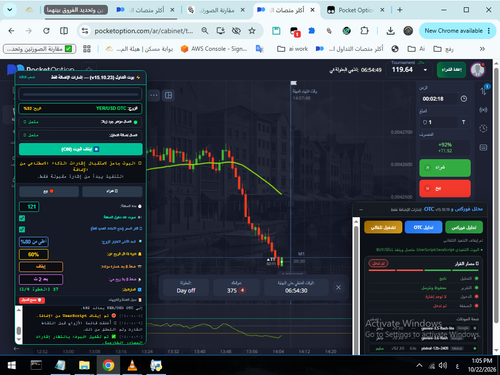Screen dimensions: 500x375
Task: Click the 375 participants tile
Action: coord(236,287)
